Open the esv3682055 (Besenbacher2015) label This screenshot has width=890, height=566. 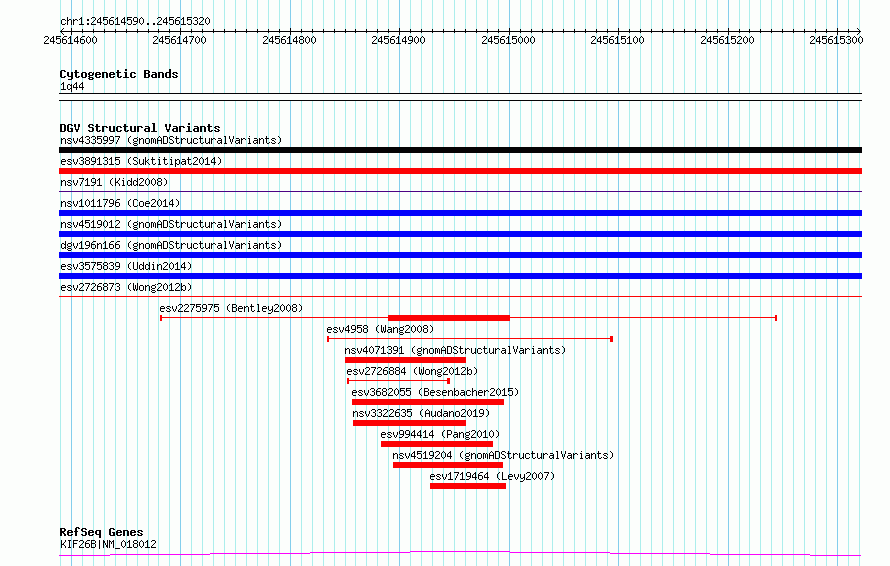coord(435,392)
